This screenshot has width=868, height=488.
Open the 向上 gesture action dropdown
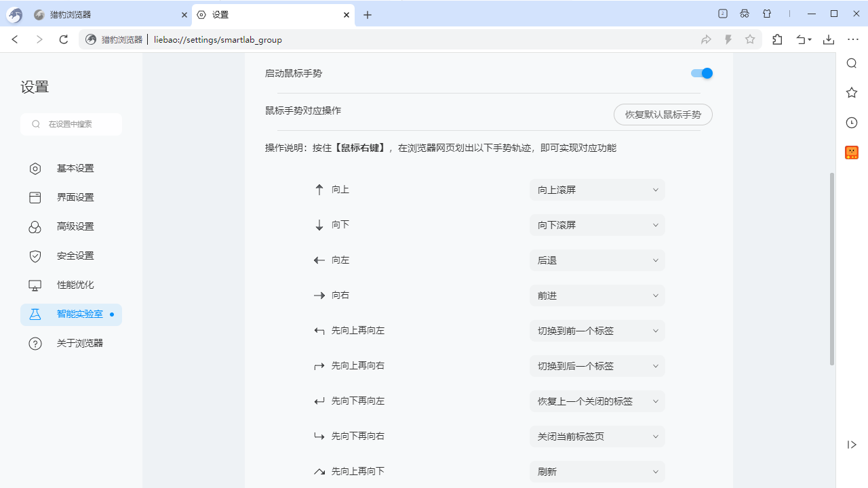597,190
